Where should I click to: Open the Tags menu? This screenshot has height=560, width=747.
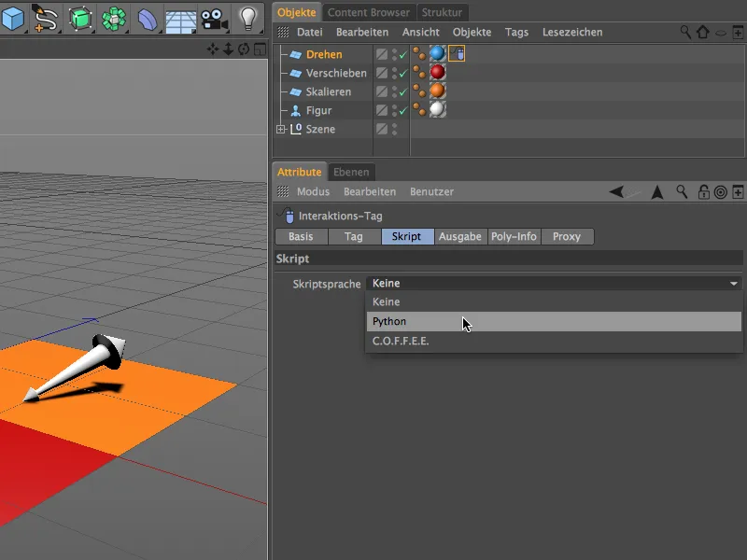[516, 32]
